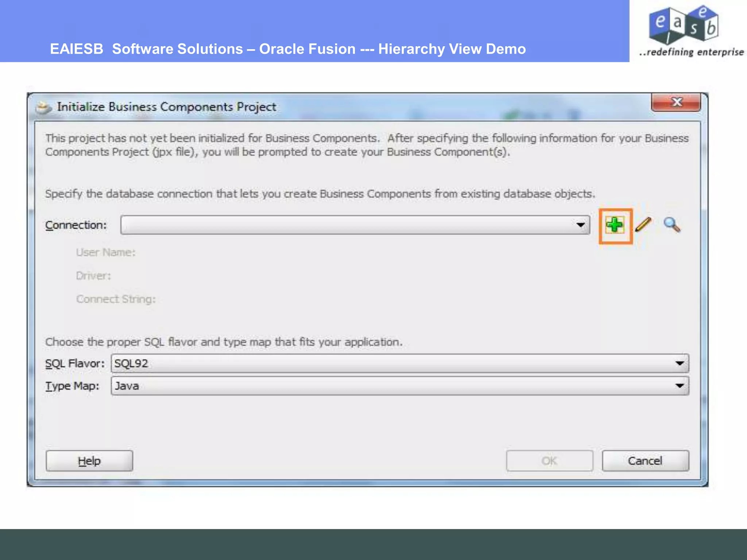Click the dialog title bar app icon

click(x=43, y=107)
